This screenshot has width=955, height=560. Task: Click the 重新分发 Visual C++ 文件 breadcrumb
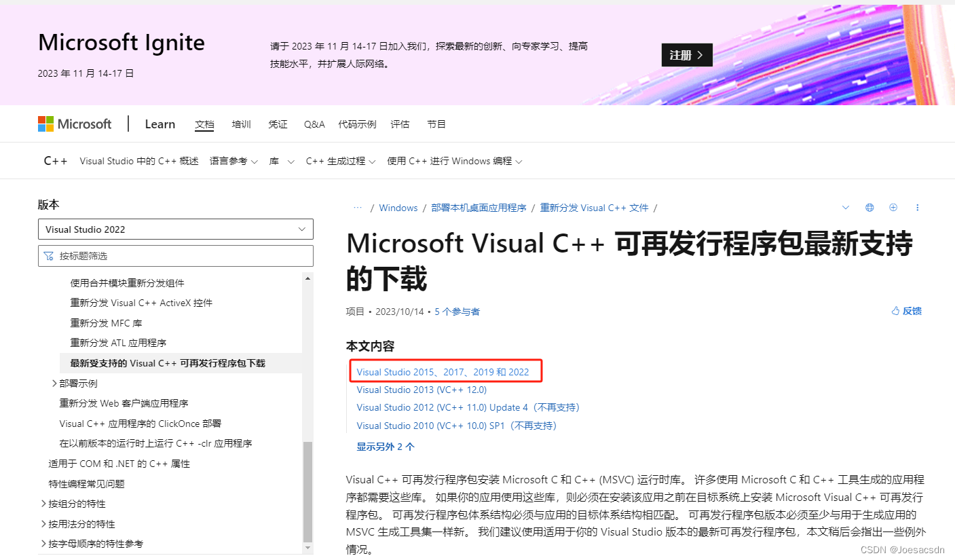[594, 208]
